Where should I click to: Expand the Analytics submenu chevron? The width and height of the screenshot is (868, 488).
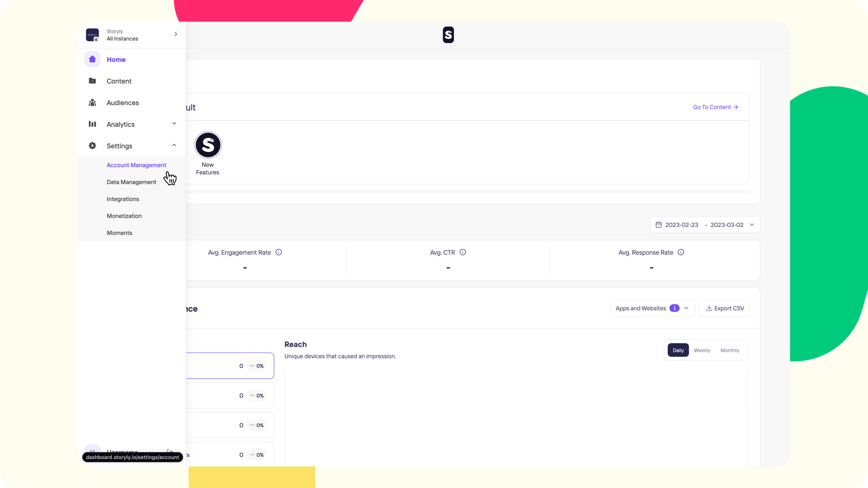coord(174,124)
